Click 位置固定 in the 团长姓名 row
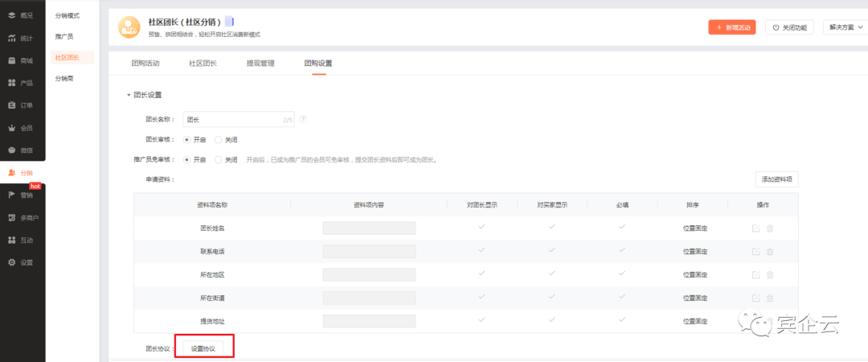Viewport: 868px width, 362px height. click(x=694, y=228)
